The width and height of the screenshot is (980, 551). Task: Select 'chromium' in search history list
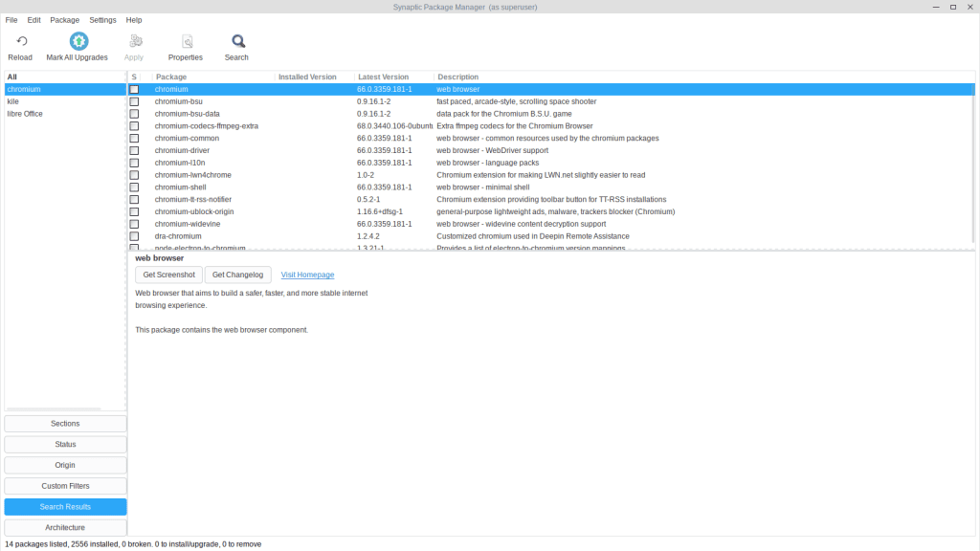click(x=65, y=89)
